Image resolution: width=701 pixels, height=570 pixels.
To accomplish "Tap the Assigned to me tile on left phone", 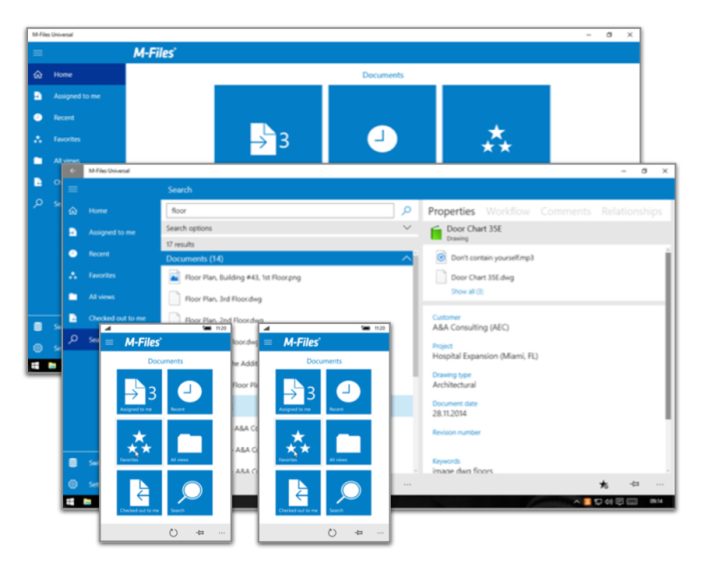I will (139, 392).
